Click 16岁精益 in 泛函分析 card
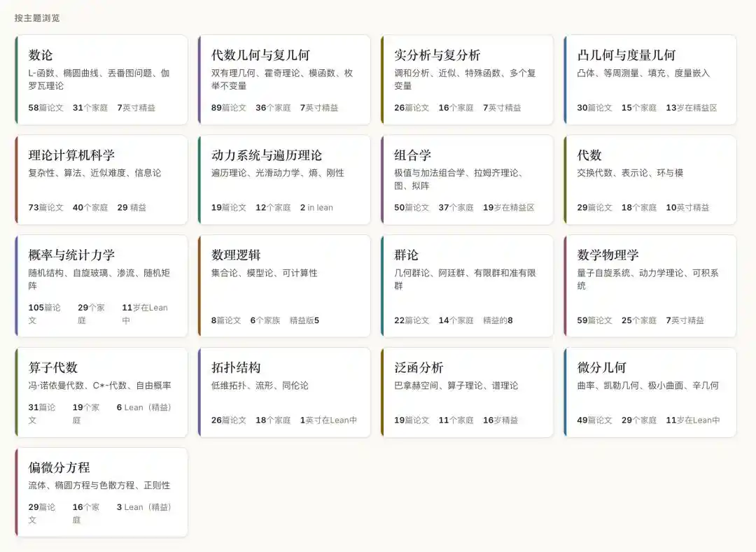 pos(500,420)
